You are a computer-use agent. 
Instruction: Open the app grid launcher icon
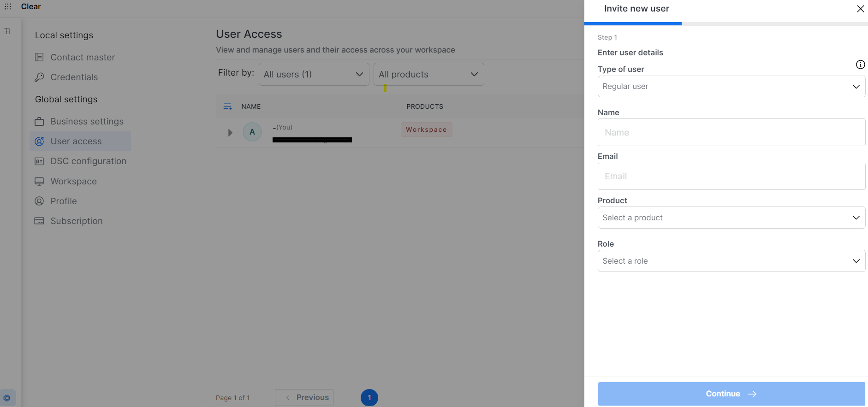8,6
